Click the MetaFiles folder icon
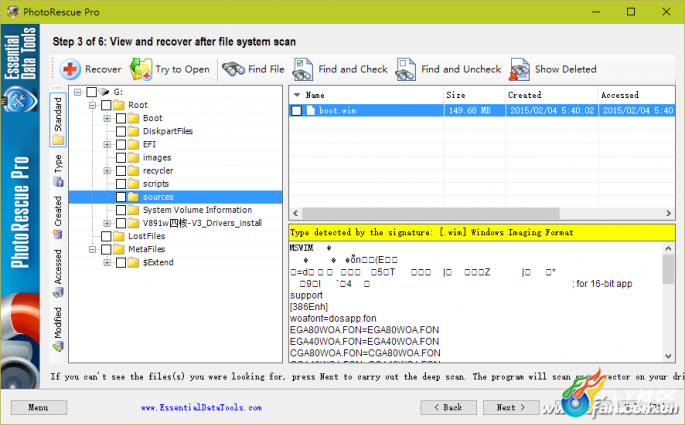This screenshot has height=425, width=685. pos(119,249)
